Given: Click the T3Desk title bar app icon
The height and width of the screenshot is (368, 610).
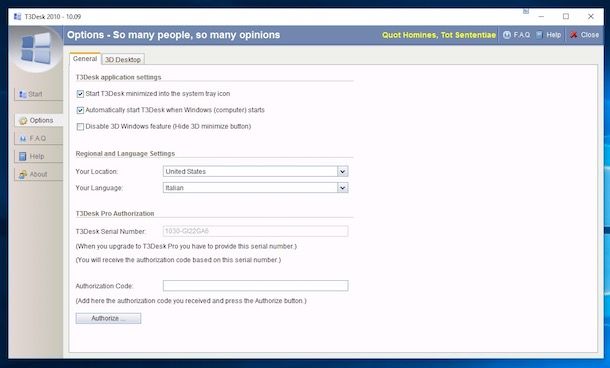Looking at the screenshot, I should pyautogui.click(x=18, y=17).
